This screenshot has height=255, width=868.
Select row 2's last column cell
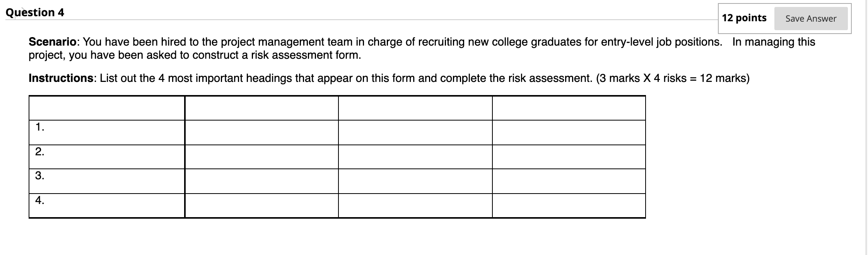click(x=569, y=157)
